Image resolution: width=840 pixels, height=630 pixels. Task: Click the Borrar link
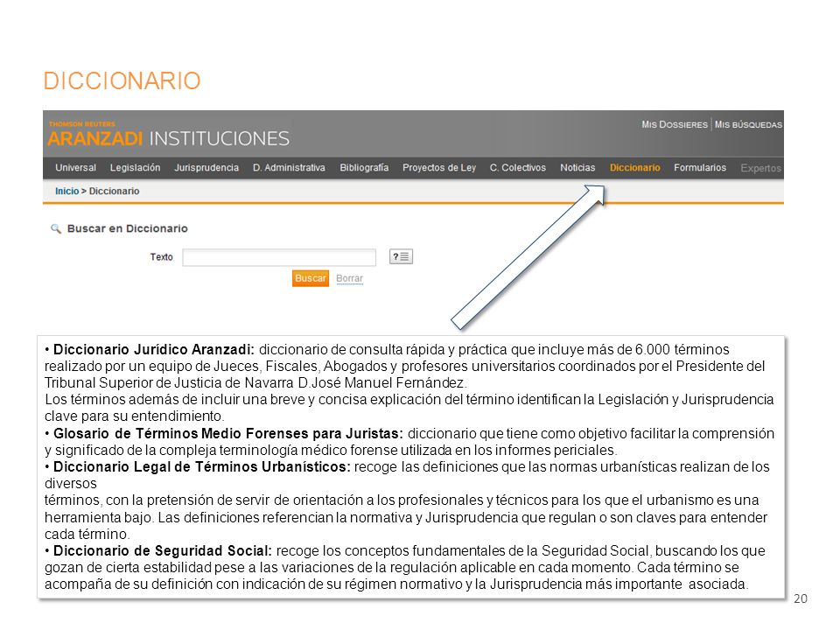pyautogui.click(x=349, y=278)
